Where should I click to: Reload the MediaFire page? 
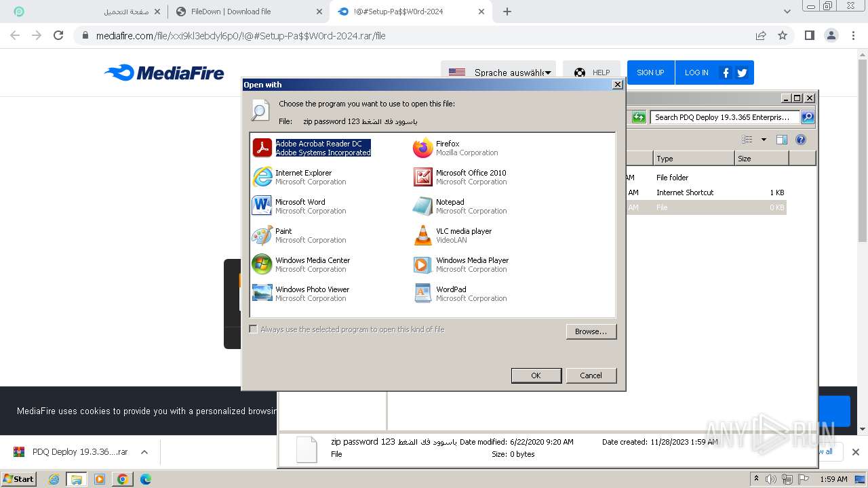click(58, 35)
